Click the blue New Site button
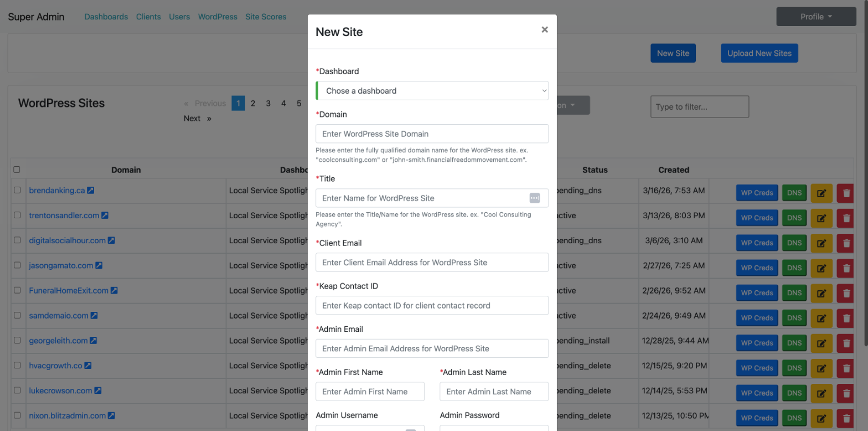 click(673, 53)
